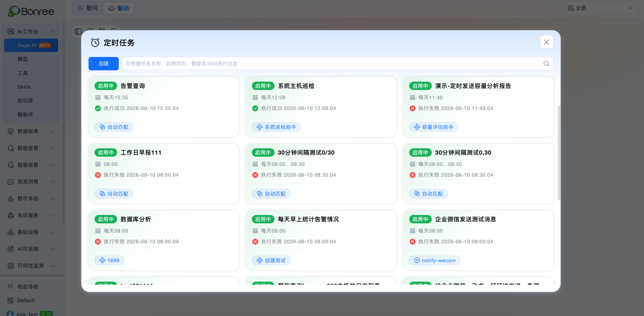644x316 pixels.
Task: Open the 系统巡检助手 agent tag
Action: 276,127
